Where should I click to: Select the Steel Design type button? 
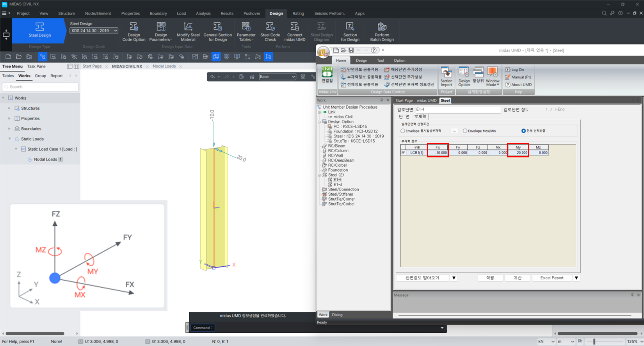click(39, 30)
